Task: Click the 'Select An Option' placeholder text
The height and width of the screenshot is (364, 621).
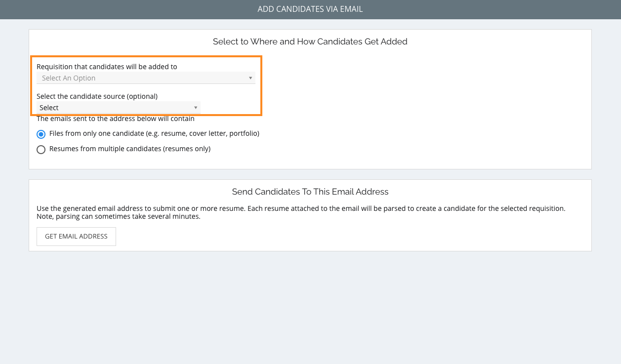Action: click(69, 78)
